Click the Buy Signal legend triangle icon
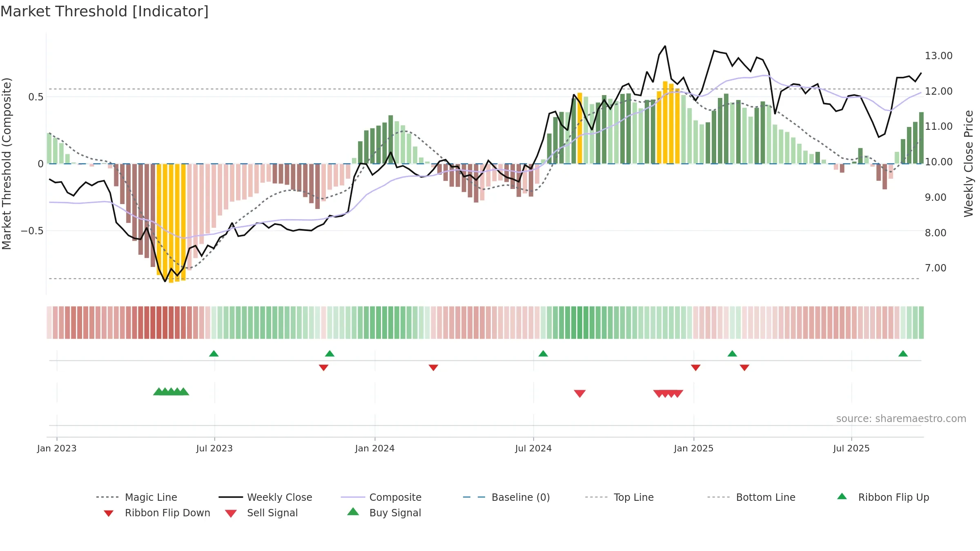 coord(353,511)
